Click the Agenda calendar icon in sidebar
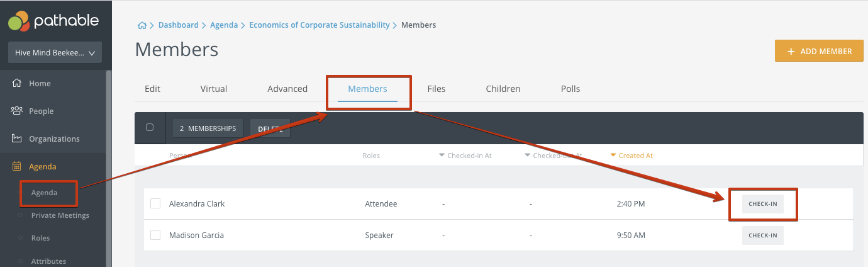868x267 pixels. (17, 166)
